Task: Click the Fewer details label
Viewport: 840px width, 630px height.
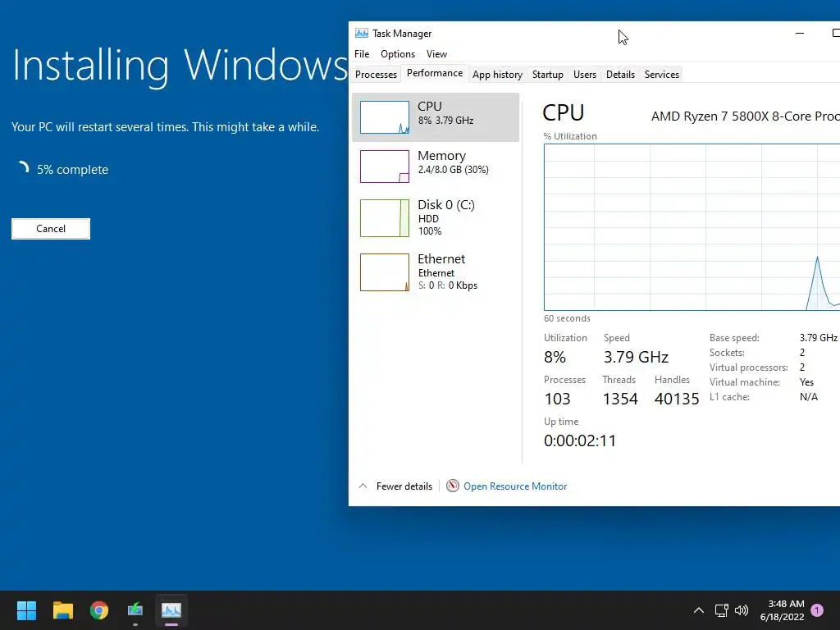Action: 404,486
